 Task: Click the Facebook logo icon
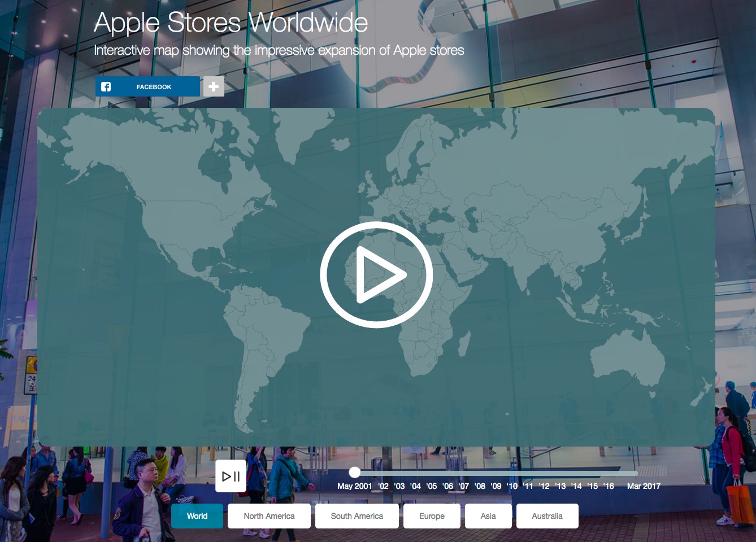(x=106, y=86)
